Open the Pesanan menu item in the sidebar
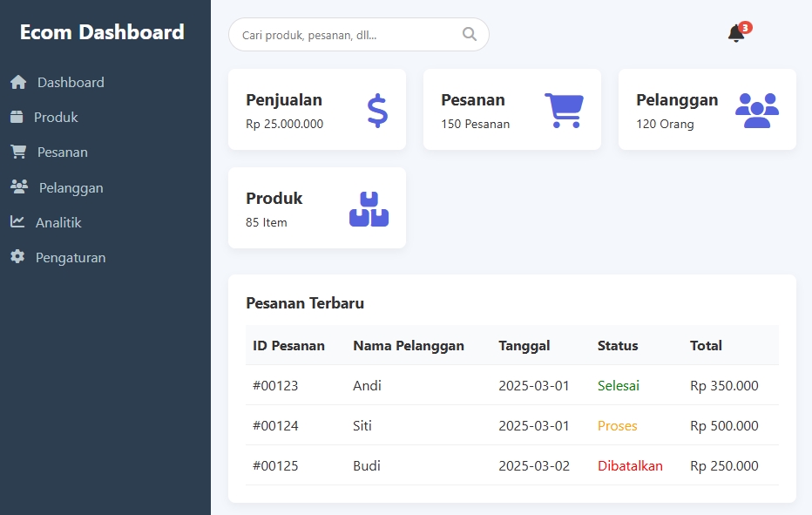Image resolution: width=812 pixels, height=515 pixels. coord(61,152)
